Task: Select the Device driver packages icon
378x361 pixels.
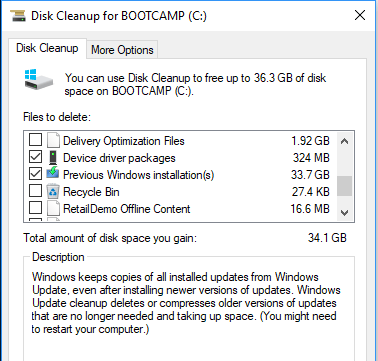Action: (53, 157)
